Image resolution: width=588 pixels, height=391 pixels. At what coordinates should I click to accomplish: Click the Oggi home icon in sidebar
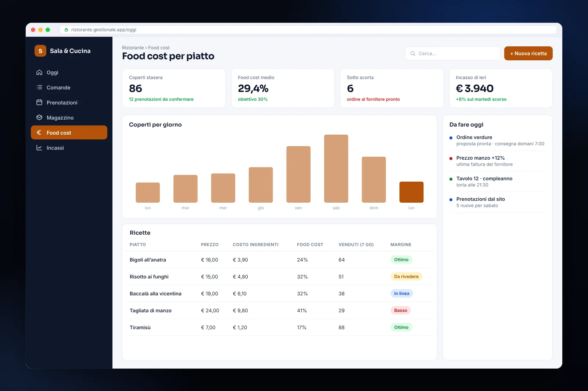click(x=39, y=72)
